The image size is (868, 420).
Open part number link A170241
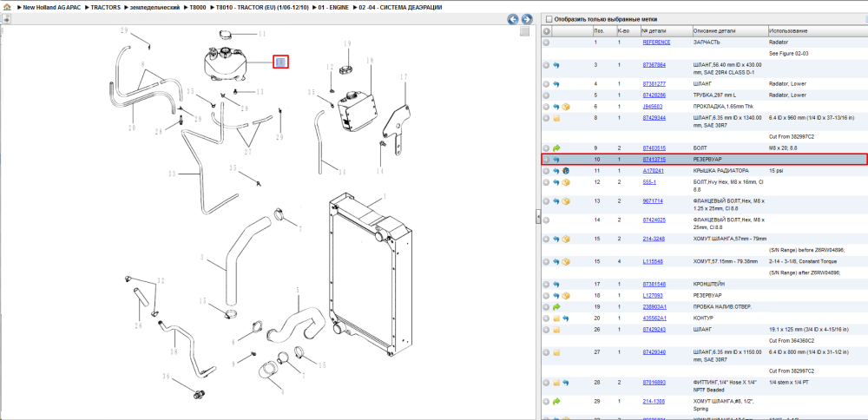pos(654,172)
